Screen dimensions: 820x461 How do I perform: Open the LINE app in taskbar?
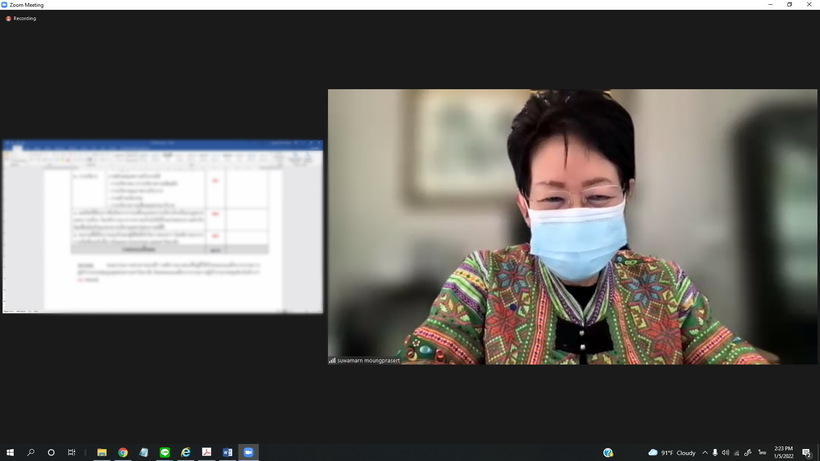165,452
